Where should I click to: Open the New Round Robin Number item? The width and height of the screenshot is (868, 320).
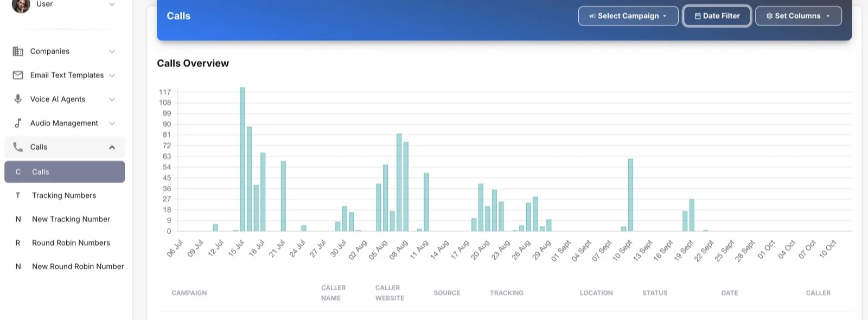[x=65, y=266]
